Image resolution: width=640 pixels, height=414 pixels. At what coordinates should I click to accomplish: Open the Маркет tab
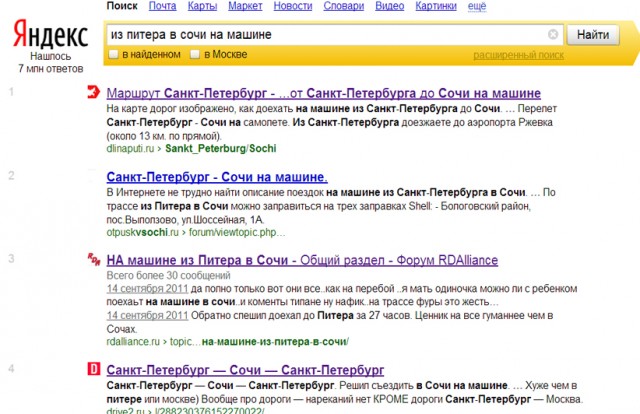(x=245, y=7)
